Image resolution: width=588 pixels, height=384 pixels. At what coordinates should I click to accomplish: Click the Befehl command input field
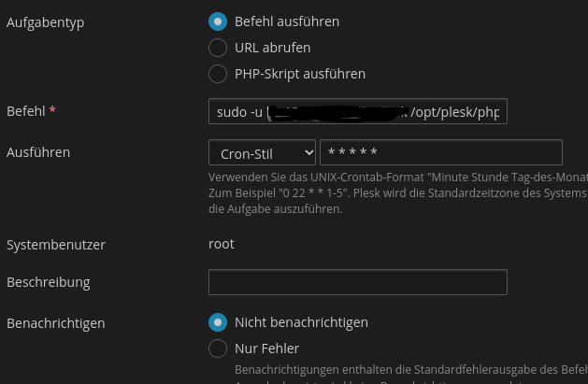coord(357,112)
